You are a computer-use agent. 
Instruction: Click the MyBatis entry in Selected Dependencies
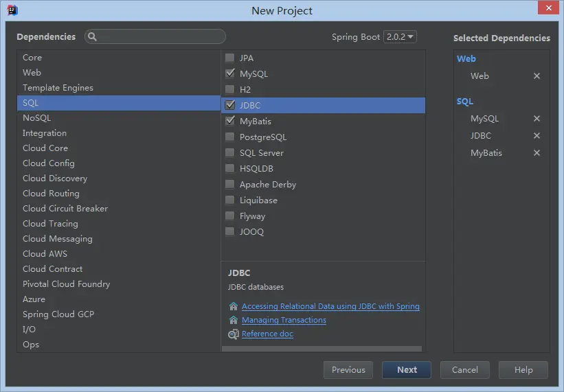coord(486,153)
